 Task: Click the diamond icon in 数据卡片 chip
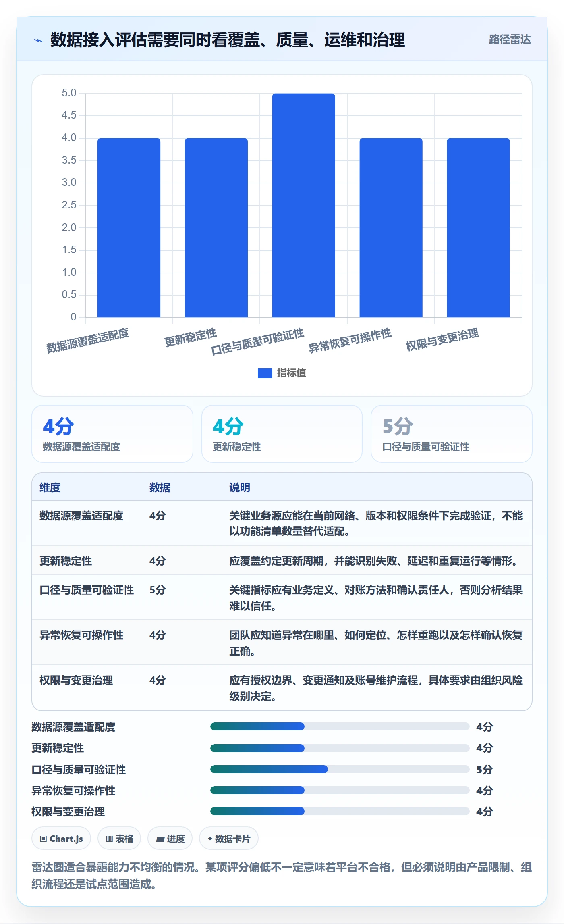210,839
